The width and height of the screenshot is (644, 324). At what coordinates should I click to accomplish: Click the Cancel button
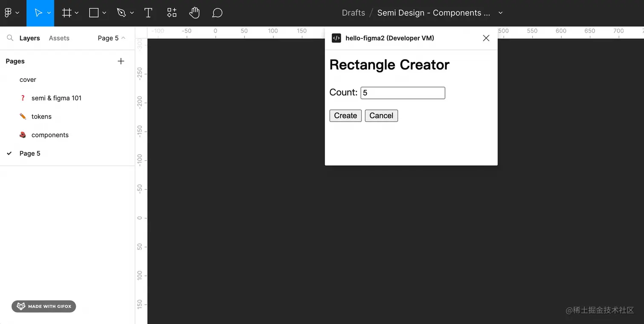click(x=381, y=116)
